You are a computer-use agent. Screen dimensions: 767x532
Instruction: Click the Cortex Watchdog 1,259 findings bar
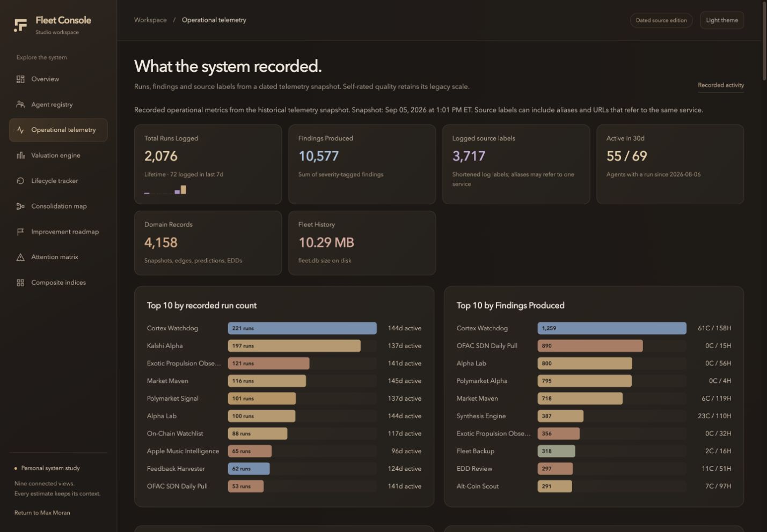[612, 328]
